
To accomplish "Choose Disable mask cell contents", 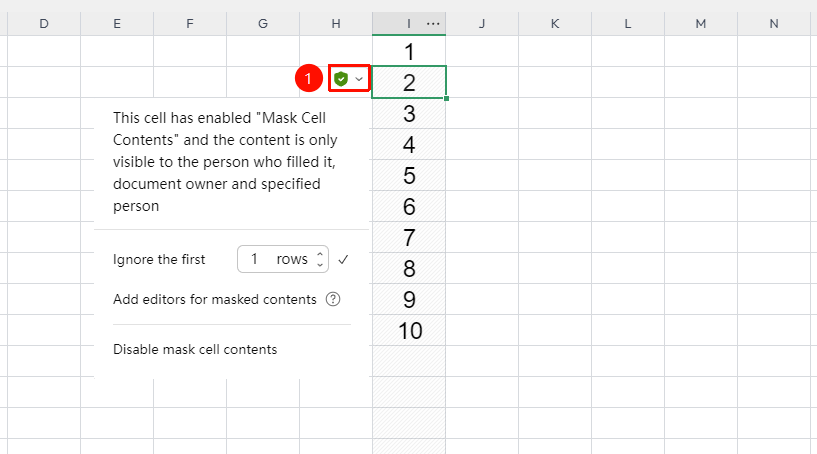I will coord(195,349).
